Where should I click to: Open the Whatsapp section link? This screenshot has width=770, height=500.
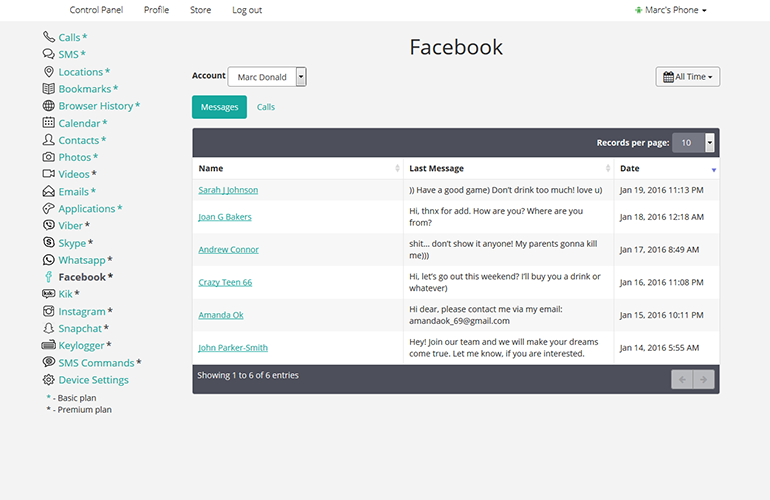tap(82, 260)
